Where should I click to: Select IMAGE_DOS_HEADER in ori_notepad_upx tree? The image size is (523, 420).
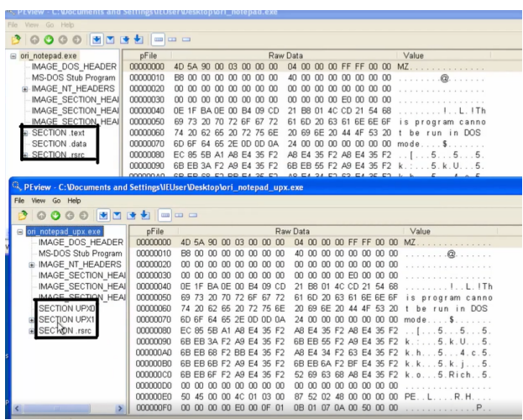point(81,243)
